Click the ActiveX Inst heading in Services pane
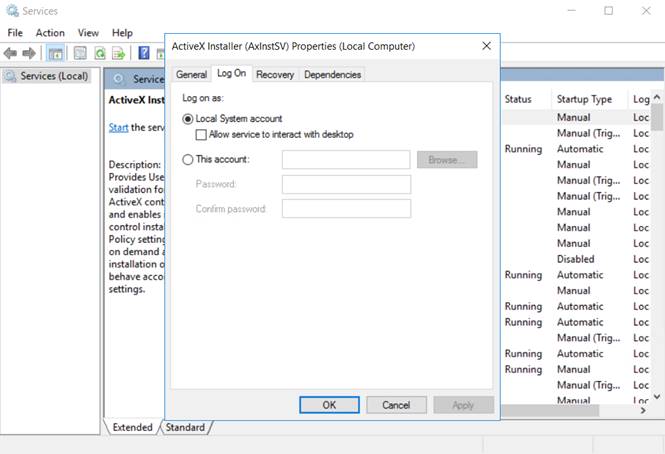Viewport: 665px width, 454px height. pyautogui.click(x=137, y=100)
